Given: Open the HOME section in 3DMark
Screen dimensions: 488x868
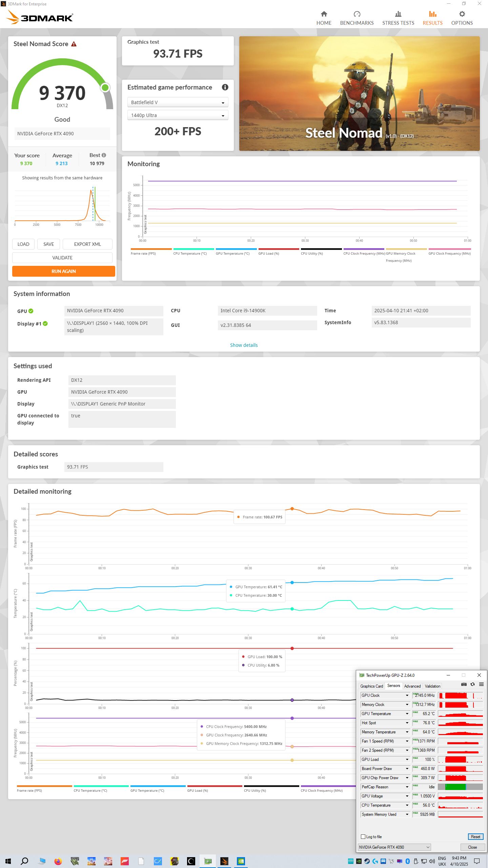Looking at the screenshot, I should point(324,18).
